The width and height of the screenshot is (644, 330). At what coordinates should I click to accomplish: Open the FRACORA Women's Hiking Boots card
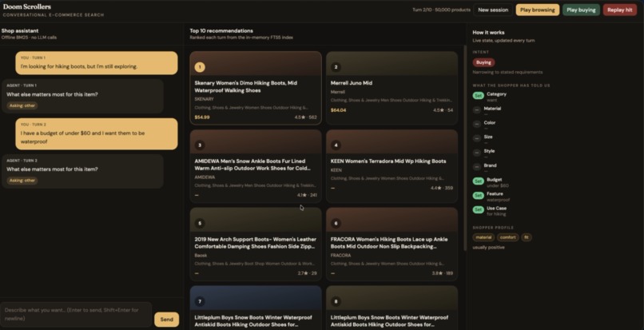pos(392,245)
